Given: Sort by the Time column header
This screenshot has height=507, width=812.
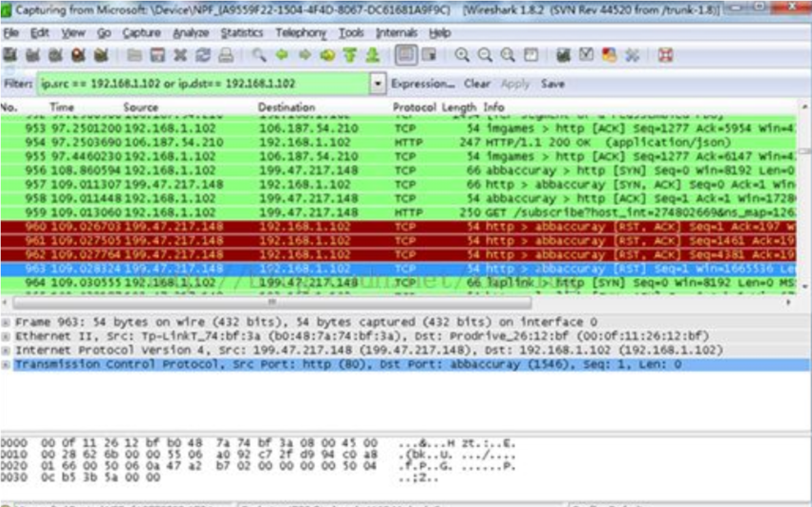Looking at the screenshot, I should 61,107.
